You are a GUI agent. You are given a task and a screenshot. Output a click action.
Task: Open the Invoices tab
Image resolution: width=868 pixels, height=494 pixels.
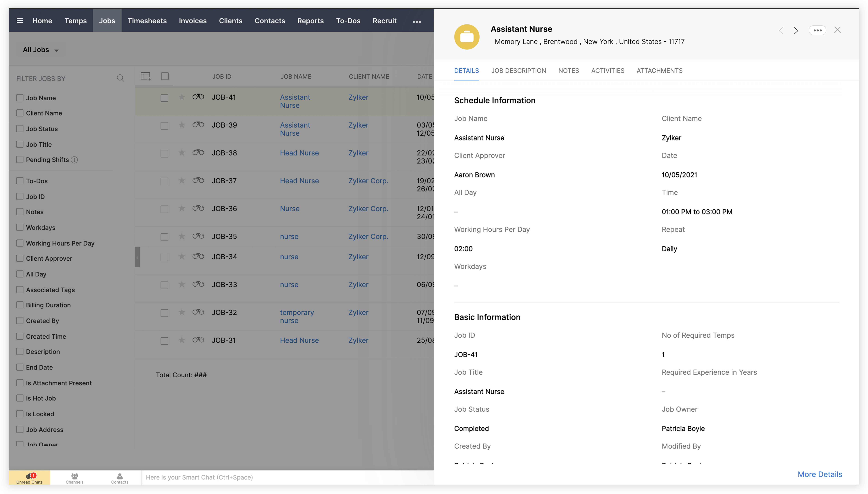(x=193, y=21)
